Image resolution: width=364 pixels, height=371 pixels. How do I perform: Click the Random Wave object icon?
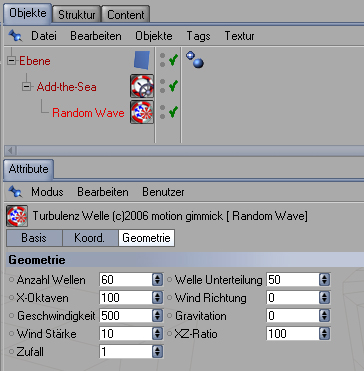click(x=142, y=112)
